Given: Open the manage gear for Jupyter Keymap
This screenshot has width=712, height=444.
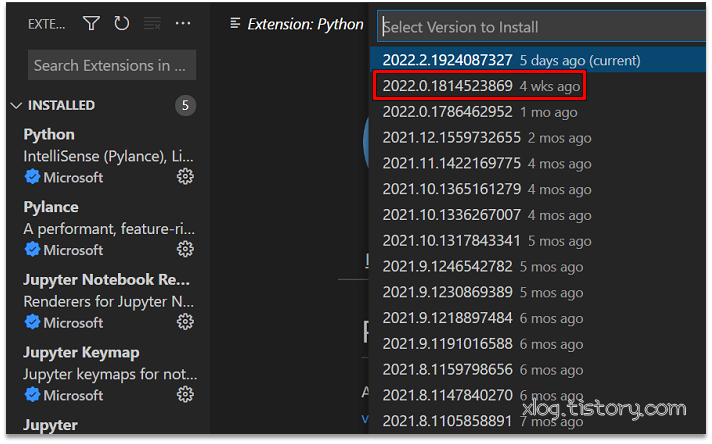Looking at the screenshot, I should [x=185, y=395].
